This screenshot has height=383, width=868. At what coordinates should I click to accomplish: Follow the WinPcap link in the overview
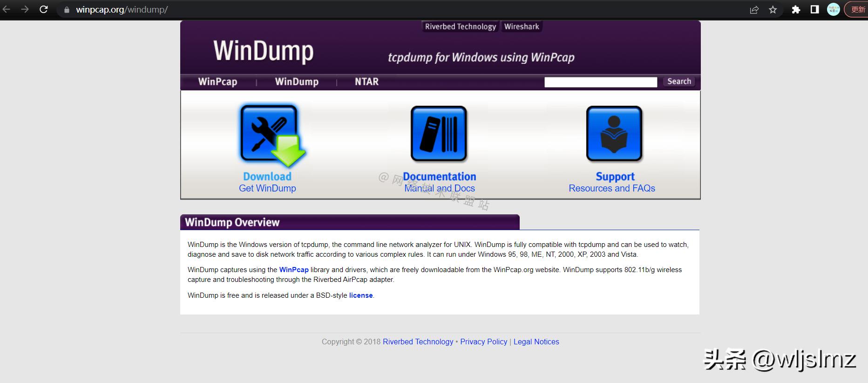[x=294, y=270]
